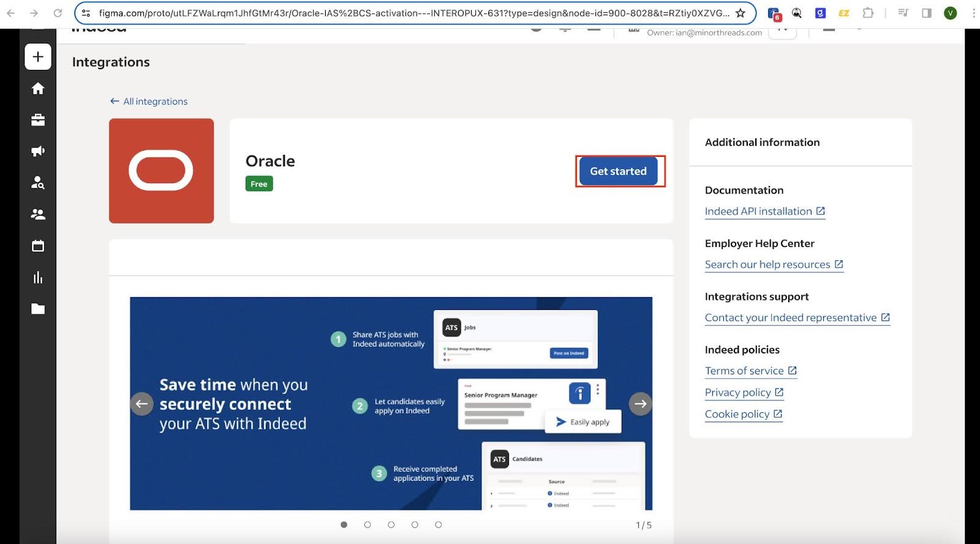Screen dimensions: 980x544
Task: Open the extension with red 6 badge
Action: click(774, 13)
